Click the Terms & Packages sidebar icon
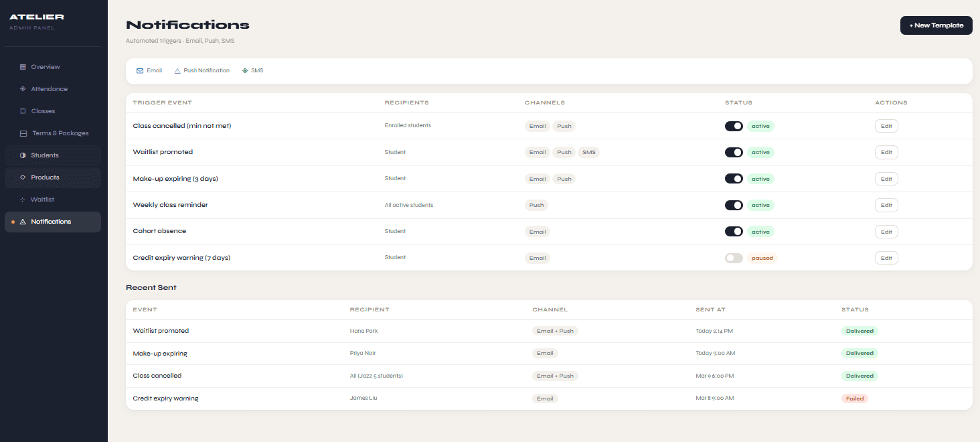The height and width of the screenshot is (442, 980). pos(23,133)
